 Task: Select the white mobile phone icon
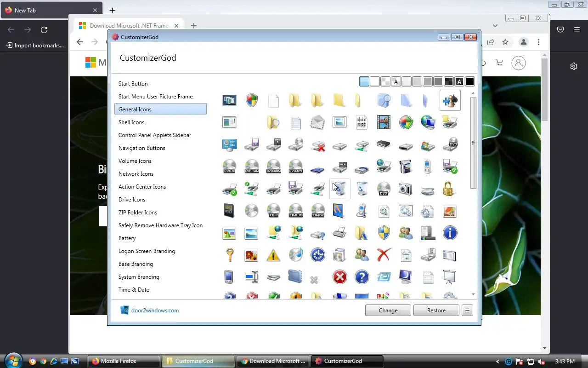428,167
